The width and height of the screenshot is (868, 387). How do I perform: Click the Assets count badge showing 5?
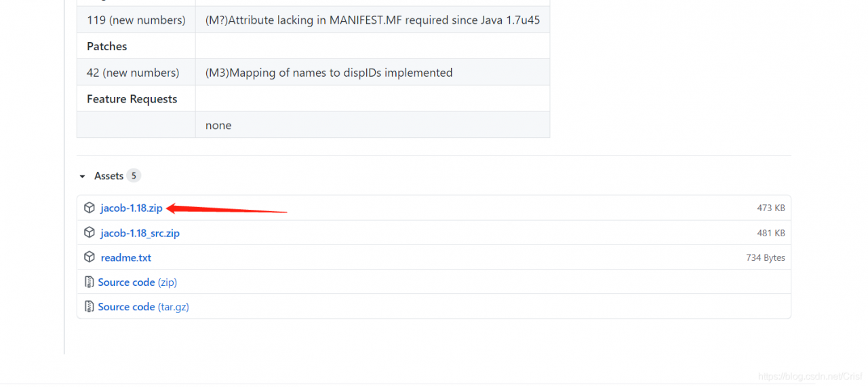pyautogui.click(x=134, y=176)
